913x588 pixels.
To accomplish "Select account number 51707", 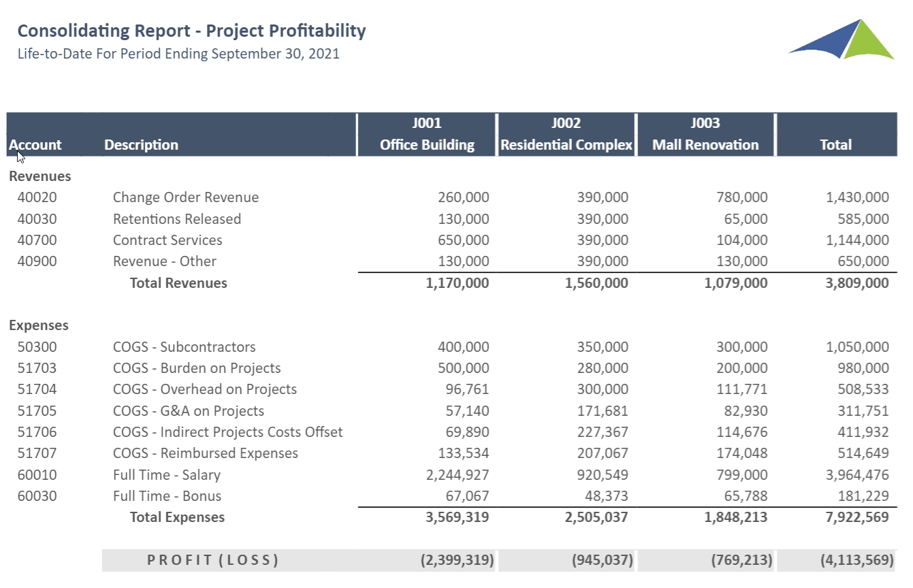I will (x=37, y=453).
